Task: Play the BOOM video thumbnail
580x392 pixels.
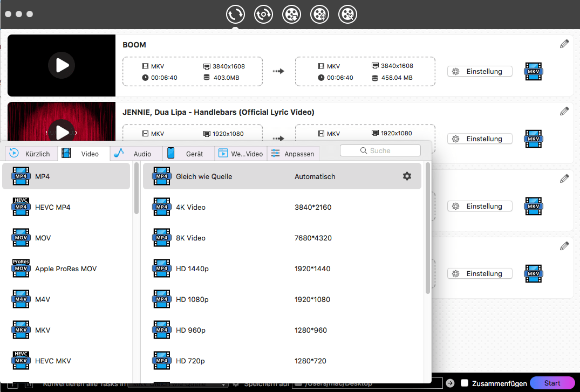Action: (62, 66)
